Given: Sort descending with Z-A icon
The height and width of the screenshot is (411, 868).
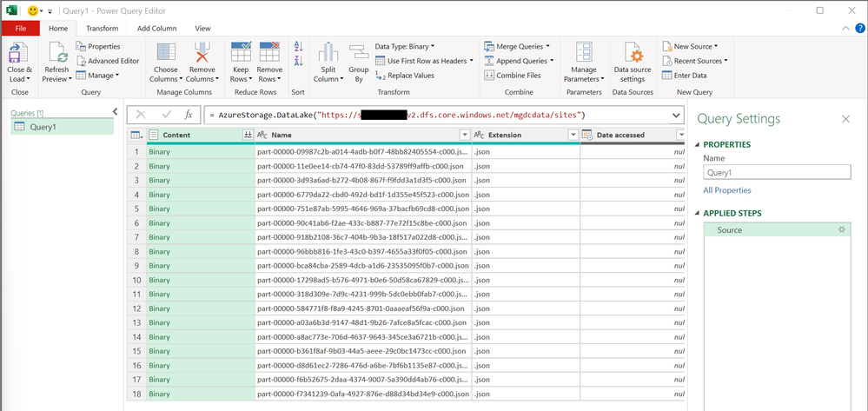Looking at the screenshot, I should pyautogui.click(x=298, y=61).
